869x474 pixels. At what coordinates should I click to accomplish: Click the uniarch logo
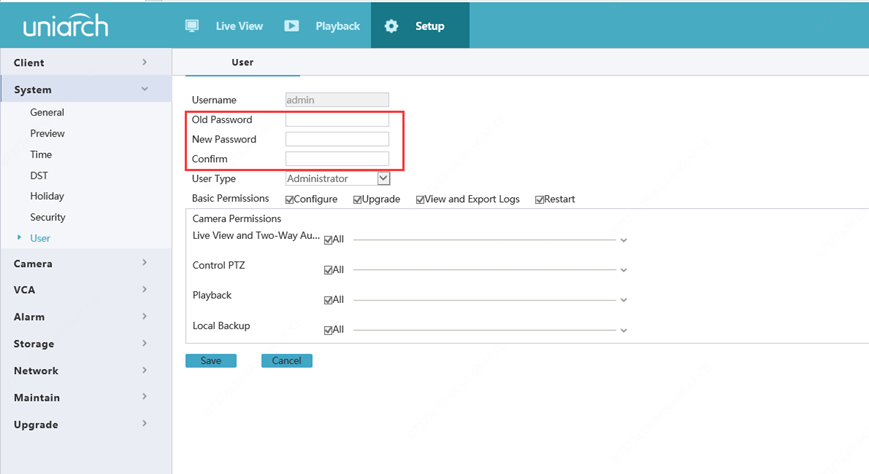click(65, 26)
